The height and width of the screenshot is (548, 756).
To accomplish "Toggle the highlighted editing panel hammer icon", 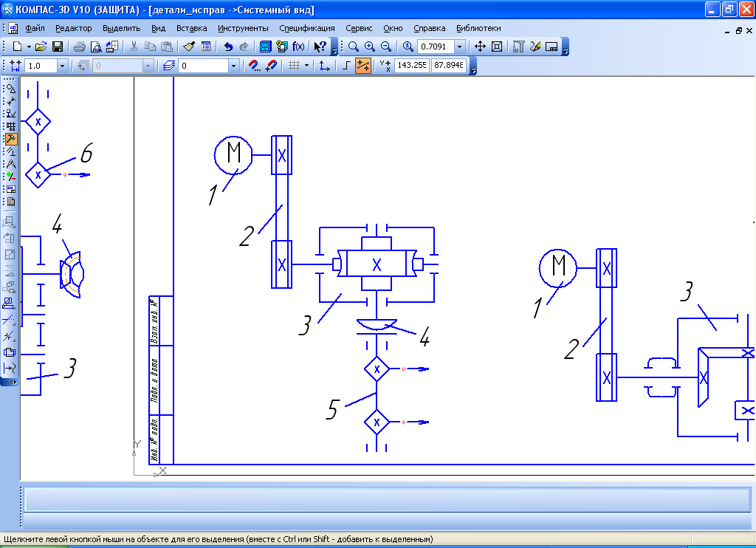I will click(10, 139).
